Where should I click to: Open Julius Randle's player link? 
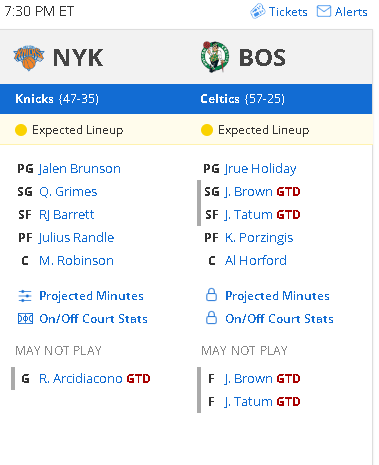76,238
